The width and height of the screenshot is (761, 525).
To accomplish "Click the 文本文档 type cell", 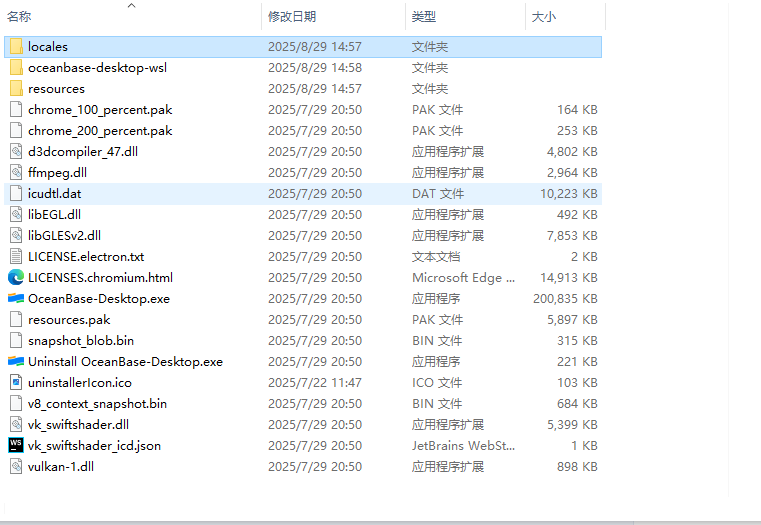I will (x=436, y=256).
